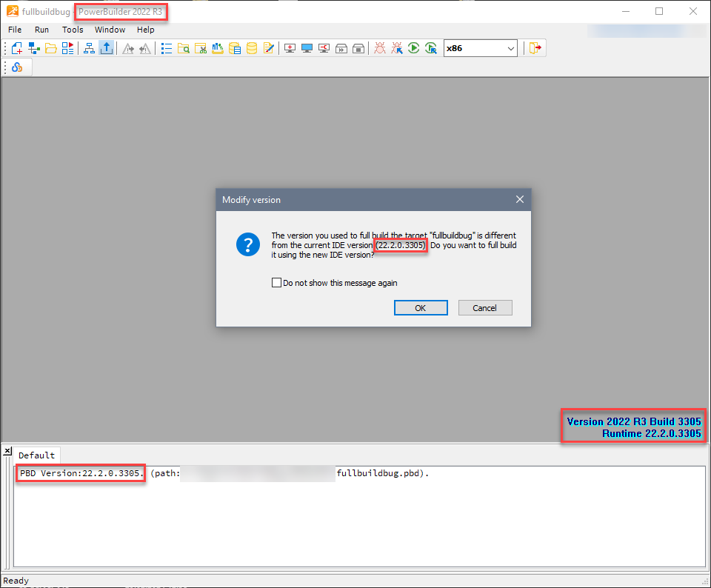Close the output pane with X
711x588 pixels.
click(x=7, y=450)
